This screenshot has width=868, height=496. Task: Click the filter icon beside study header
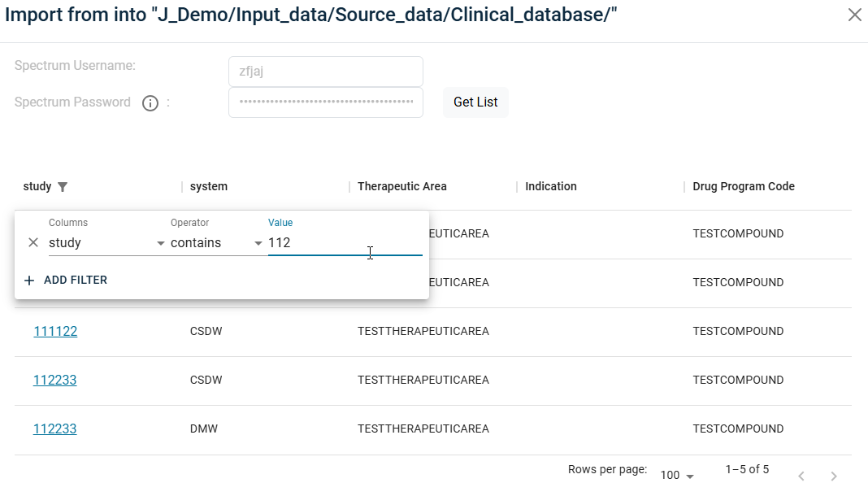coord(63,187)
